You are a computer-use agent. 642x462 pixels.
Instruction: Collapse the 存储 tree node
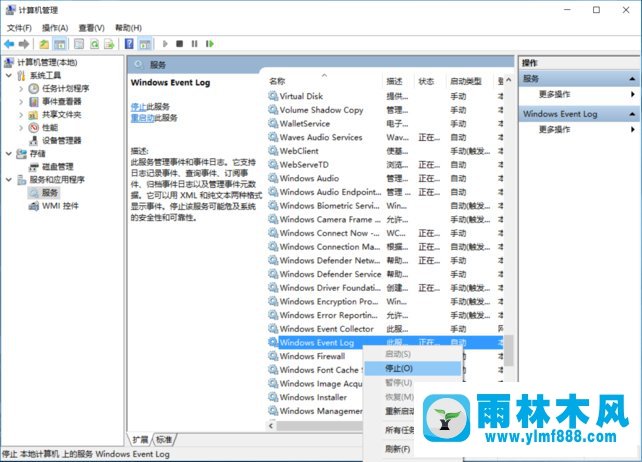coord(9,154)
